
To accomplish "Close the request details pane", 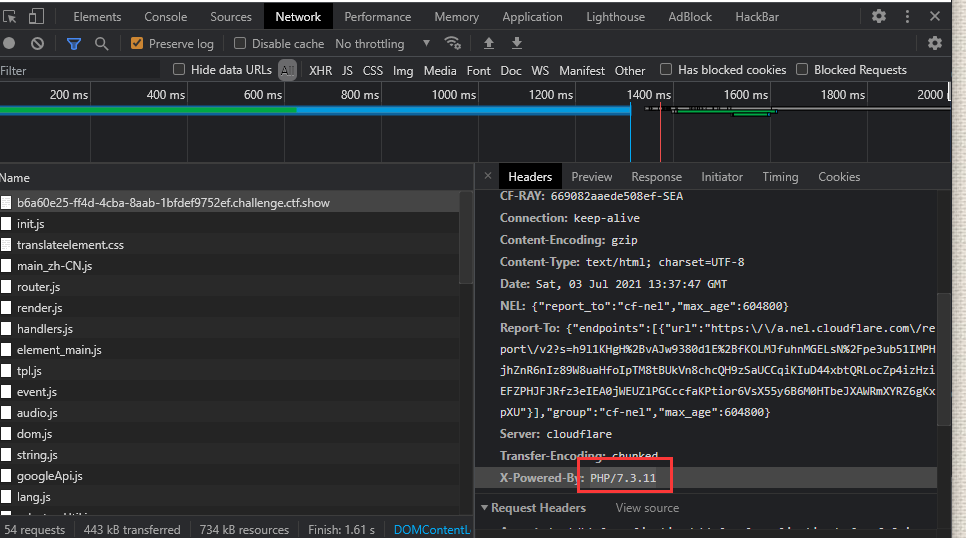I will click(488, 176).
